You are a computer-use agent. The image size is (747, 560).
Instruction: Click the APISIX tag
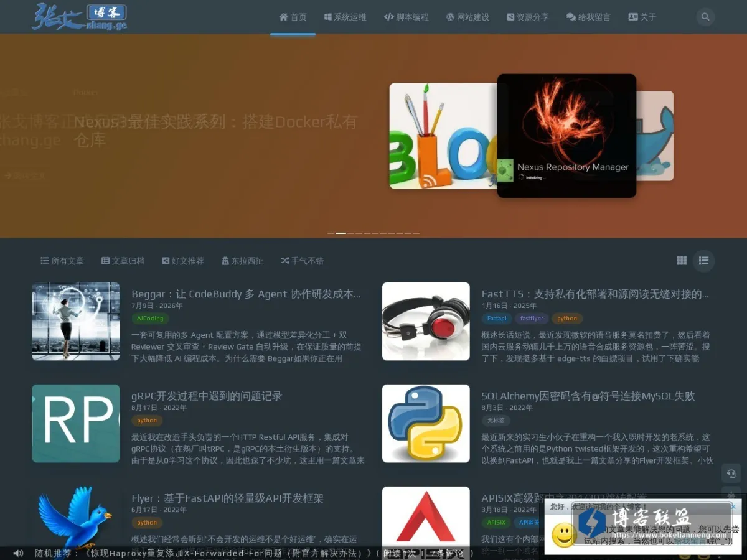pyautogui.click(x=496, y=523)
